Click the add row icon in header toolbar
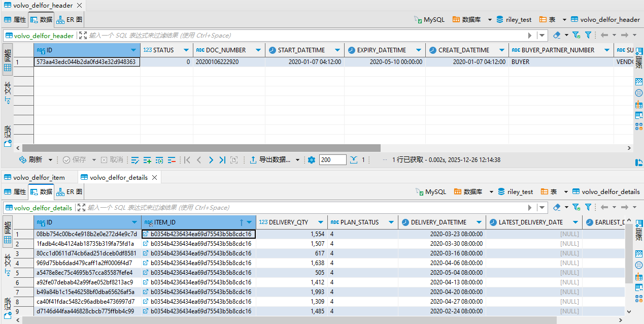644x324 pixels. tap(147, 160)
